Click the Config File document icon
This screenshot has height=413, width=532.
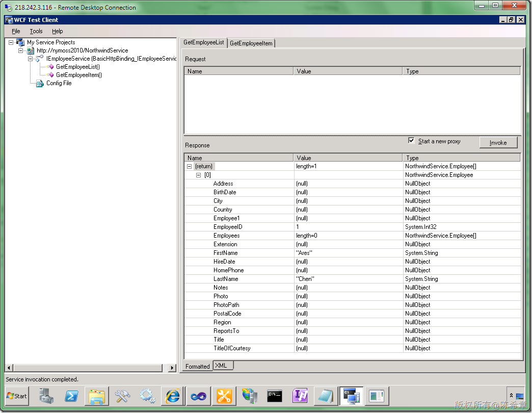point(40,83)
